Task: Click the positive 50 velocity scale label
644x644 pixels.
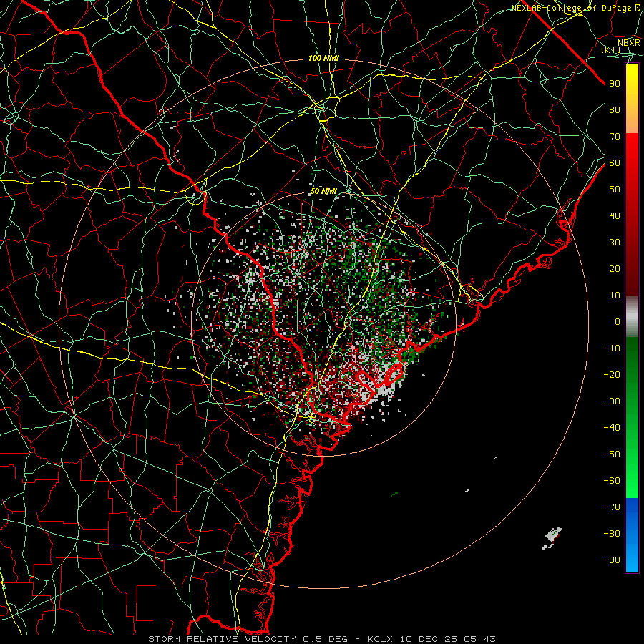Action: pos(615,190)
